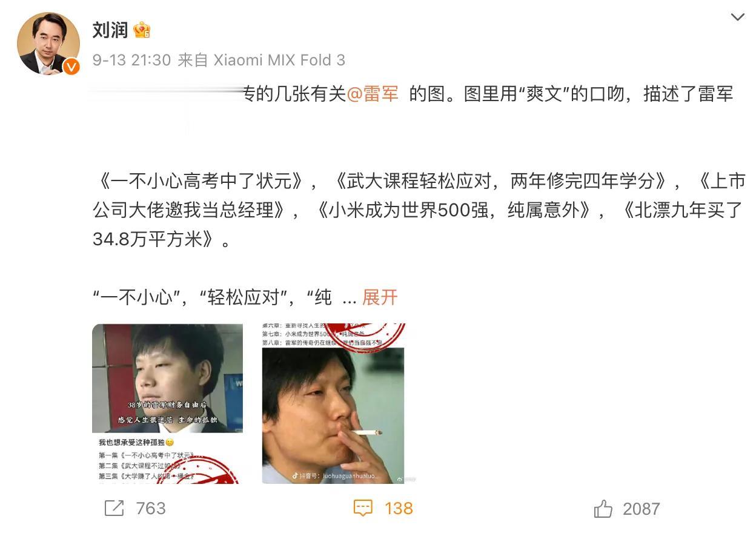The width and height of the screenshot is (756, 539).
Task: Expand the full post with 展开
Action: [380, 297]
